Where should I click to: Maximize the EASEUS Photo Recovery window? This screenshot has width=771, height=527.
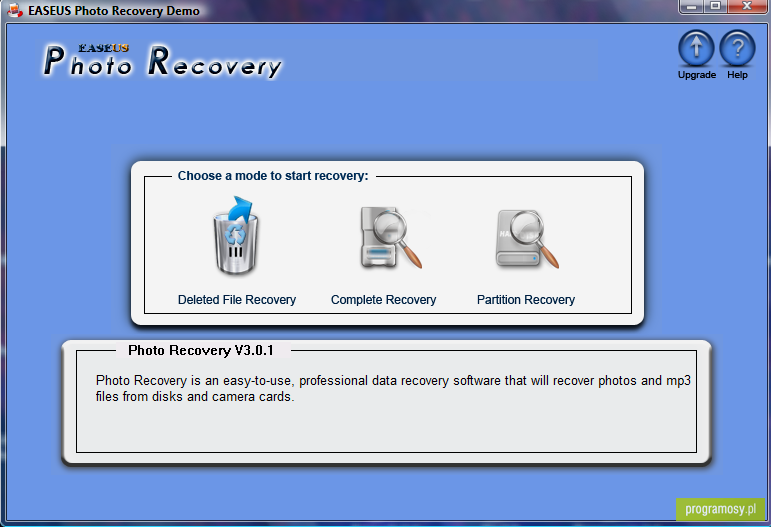click(715, 6)
